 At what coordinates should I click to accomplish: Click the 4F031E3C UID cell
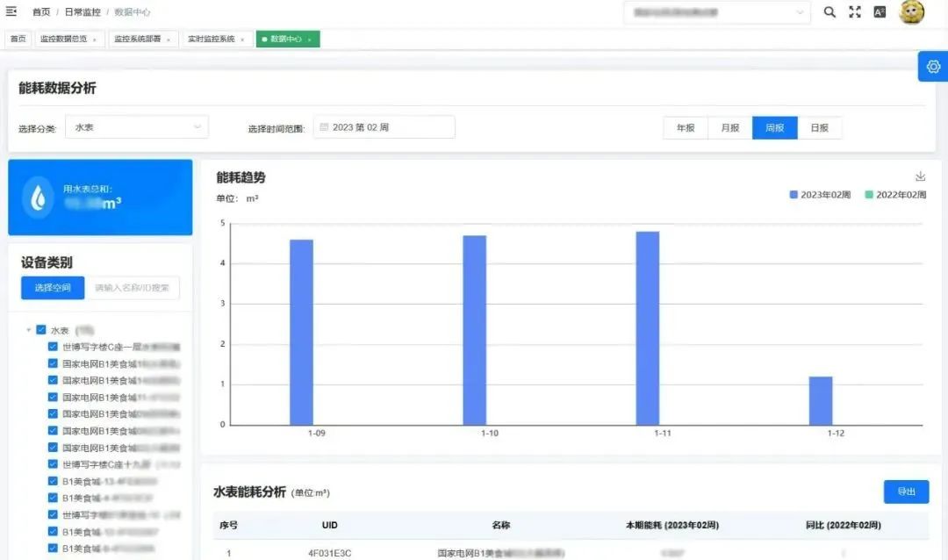click(x=329, y=553)
